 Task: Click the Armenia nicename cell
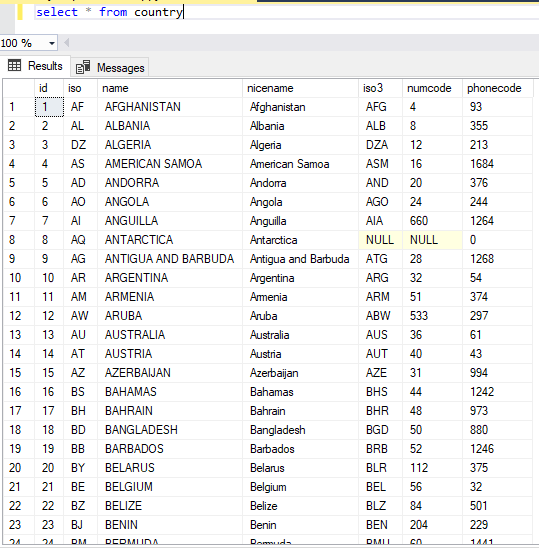coord(301,297)
